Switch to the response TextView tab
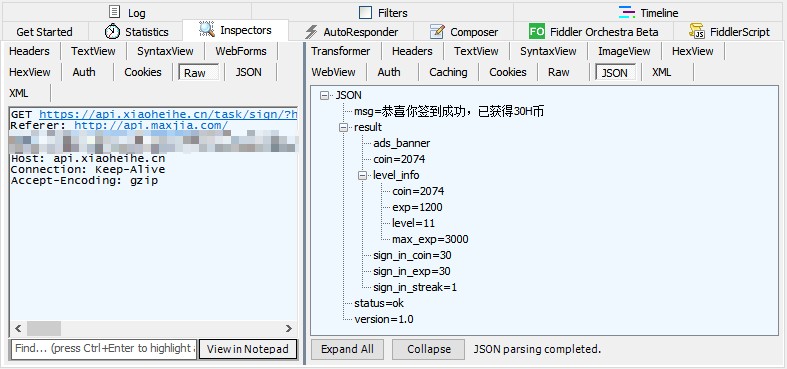The height and width of the screenshot is (369, 787). tap(476, 51)
